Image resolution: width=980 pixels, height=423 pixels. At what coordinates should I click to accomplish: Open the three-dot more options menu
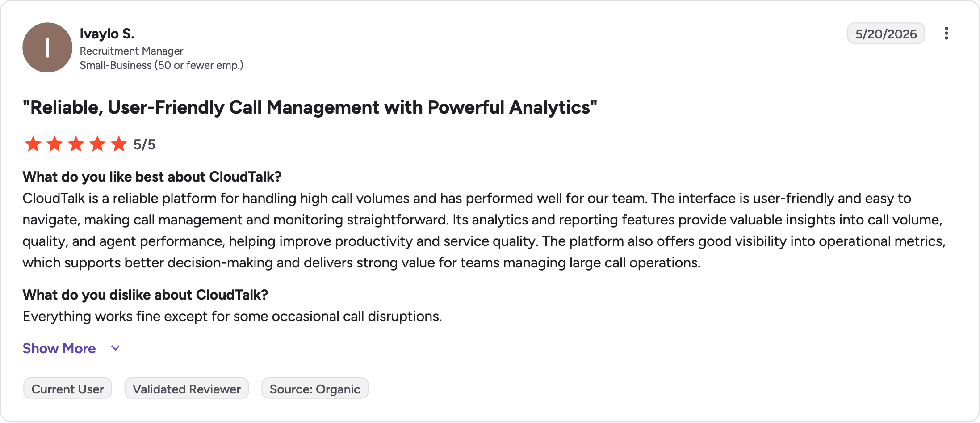[x=946, y=34]
